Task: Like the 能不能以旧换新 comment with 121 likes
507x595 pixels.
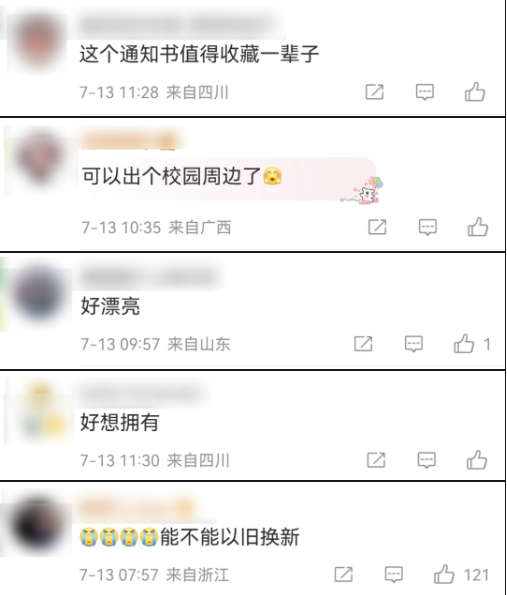Action: coord(444,574)
